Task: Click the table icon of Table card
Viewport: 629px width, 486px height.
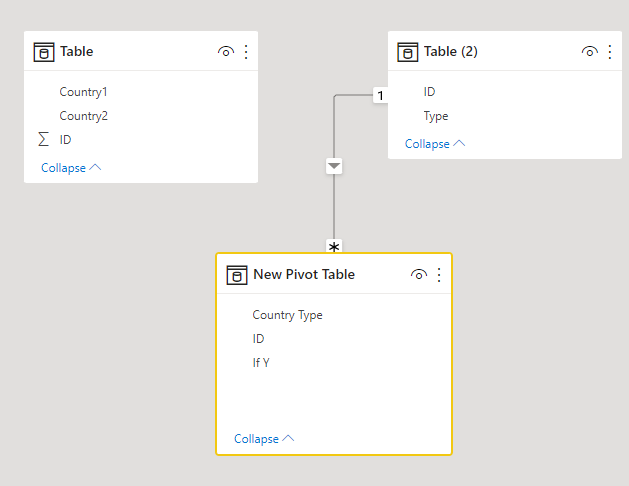Action: (x=44, y=52)
